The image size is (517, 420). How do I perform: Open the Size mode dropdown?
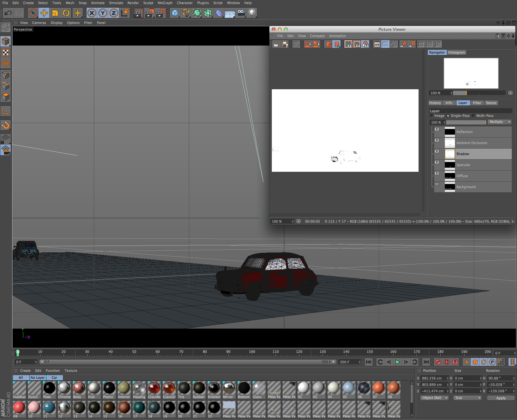(x=467, y=398)
